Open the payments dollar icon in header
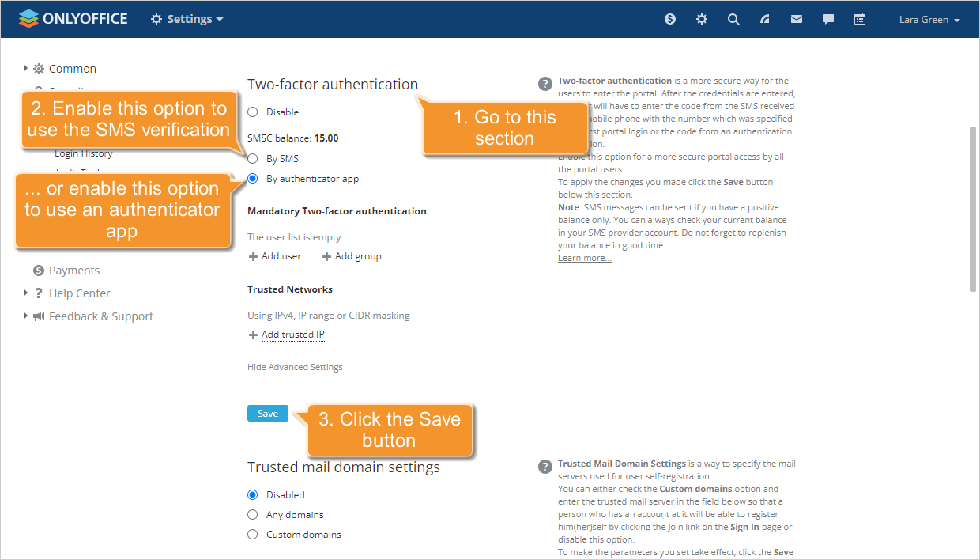980x560 pixels. [x=670, y=19]
